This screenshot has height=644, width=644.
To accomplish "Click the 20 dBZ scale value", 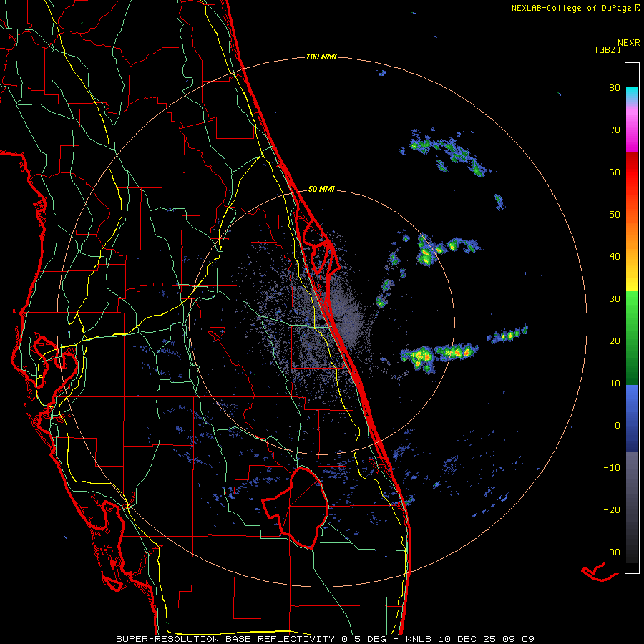I will click(615, 341).
